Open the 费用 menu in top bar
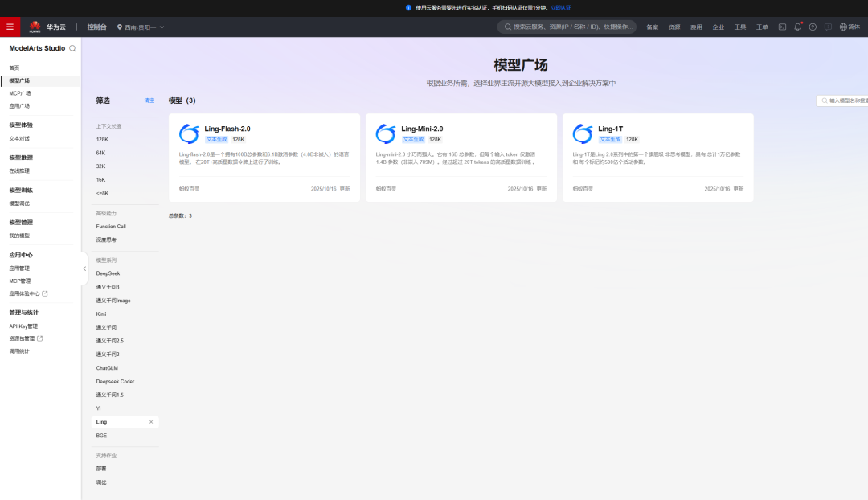 pos(696,27)
